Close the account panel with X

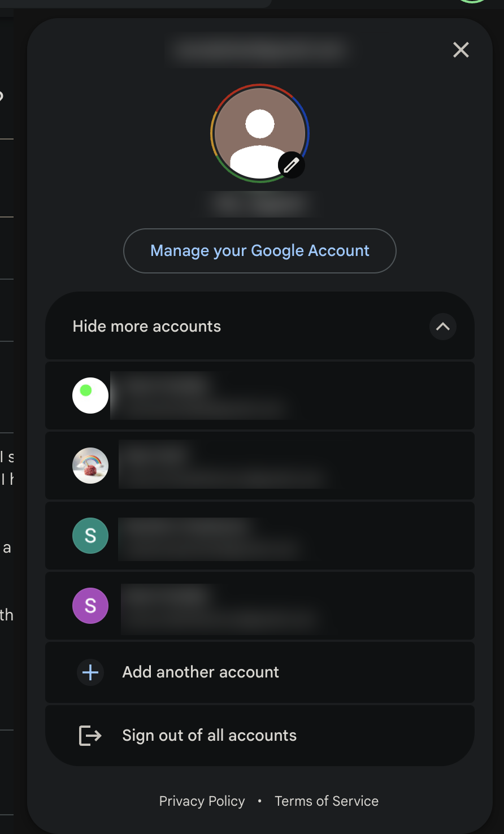[461, 50]
